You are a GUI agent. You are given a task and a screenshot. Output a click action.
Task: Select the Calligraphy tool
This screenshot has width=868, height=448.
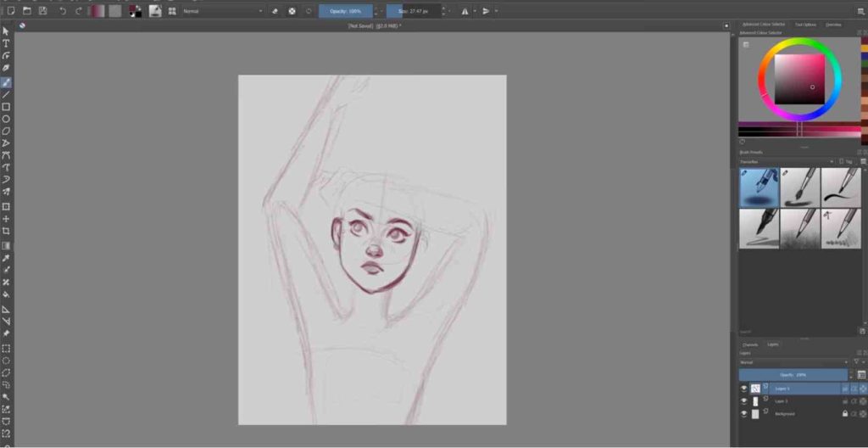click(x=6, y=68)
